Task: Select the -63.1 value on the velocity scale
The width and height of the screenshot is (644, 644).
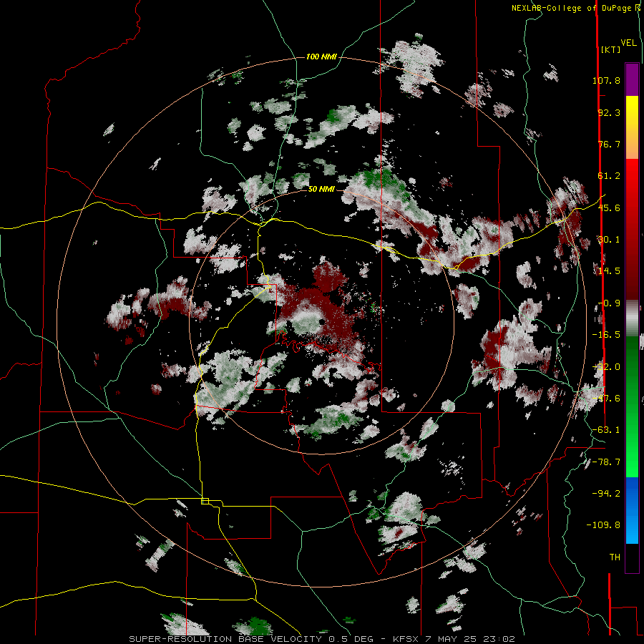Action: pyautogui.click(x=606, y=430)
